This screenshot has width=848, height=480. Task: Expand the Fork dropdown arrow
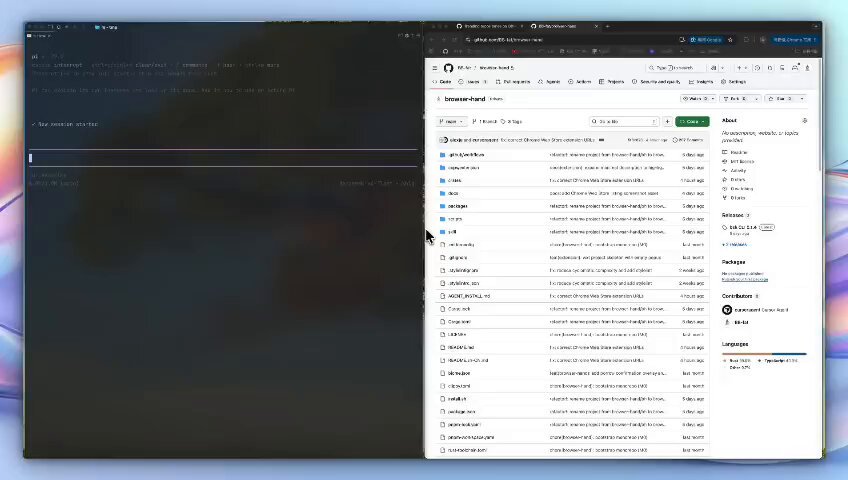coord(757,99)
